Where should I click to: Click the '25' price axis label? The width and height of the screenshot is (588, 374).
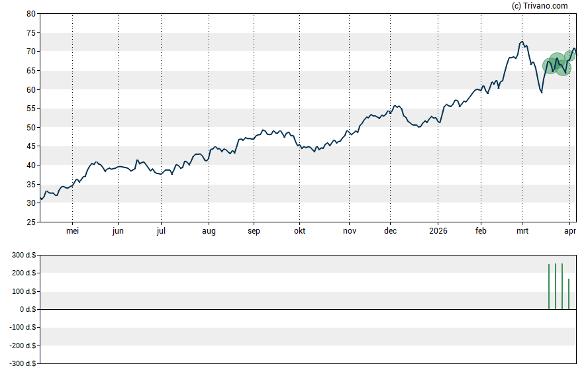31,222
